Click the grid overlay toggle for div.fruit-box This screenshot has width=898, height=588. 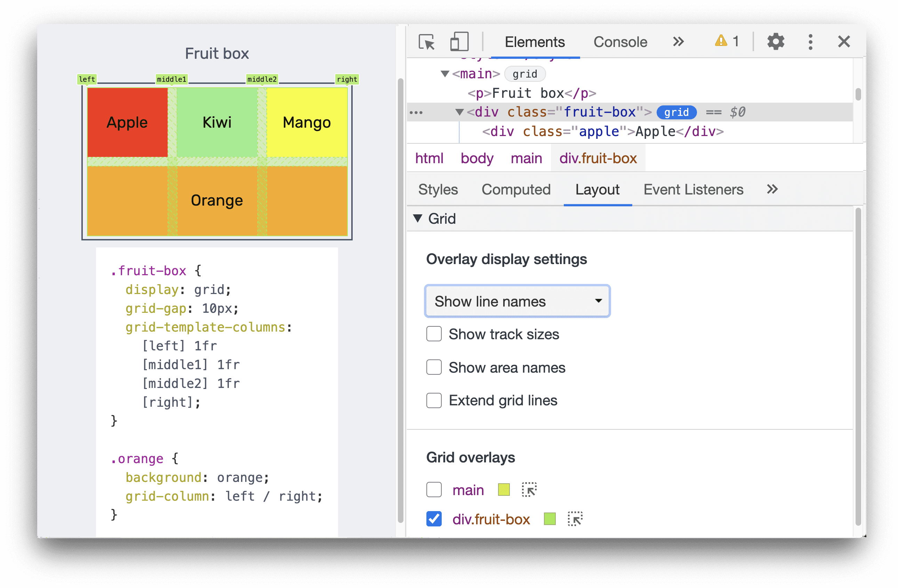click(x=434, y=519)
